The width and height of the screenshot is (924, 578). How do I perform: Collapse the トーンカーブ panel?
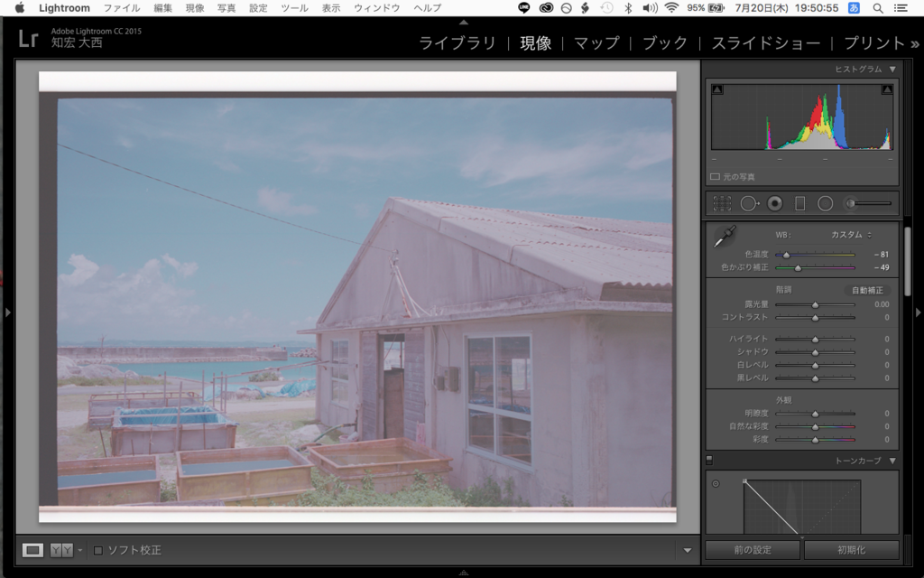coord(892,461)
